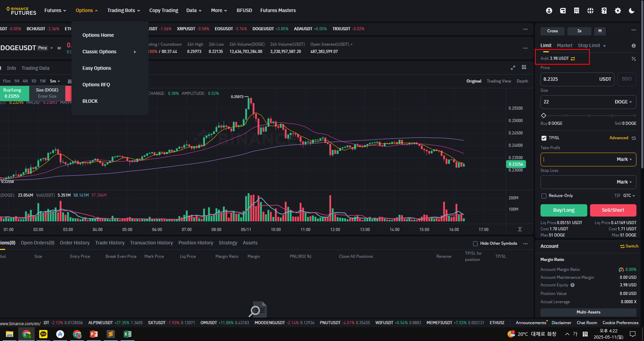The image size is (644, 341).
Task: Expand the Futures menu
Action: (55, 10)
